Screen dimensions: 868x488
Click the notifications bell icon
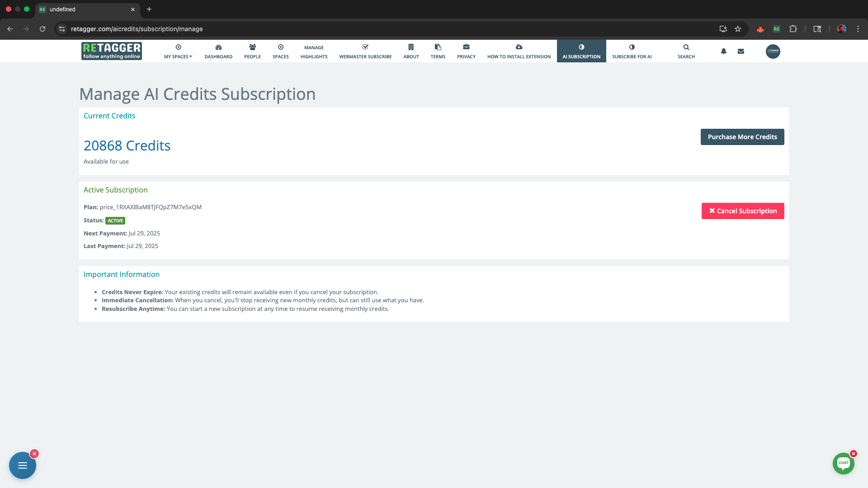point(723,51)
